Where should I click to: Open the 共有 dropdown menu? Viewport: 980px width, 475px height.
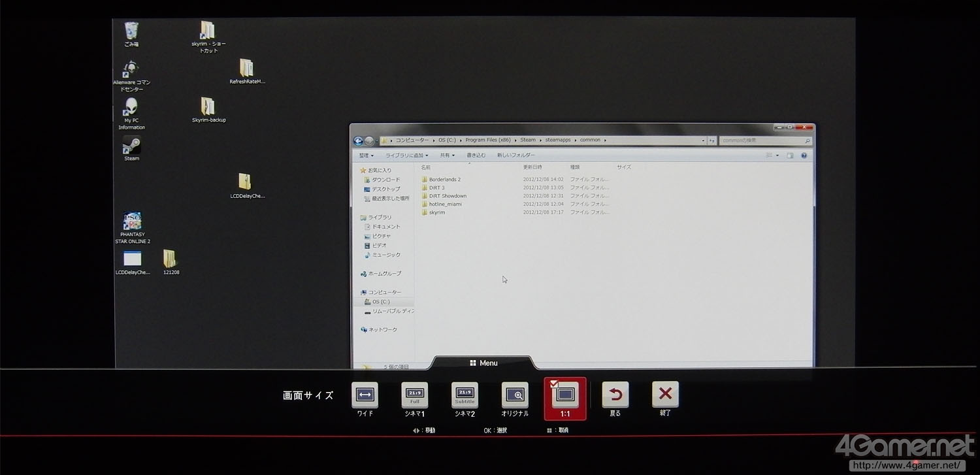coord(447,156)
